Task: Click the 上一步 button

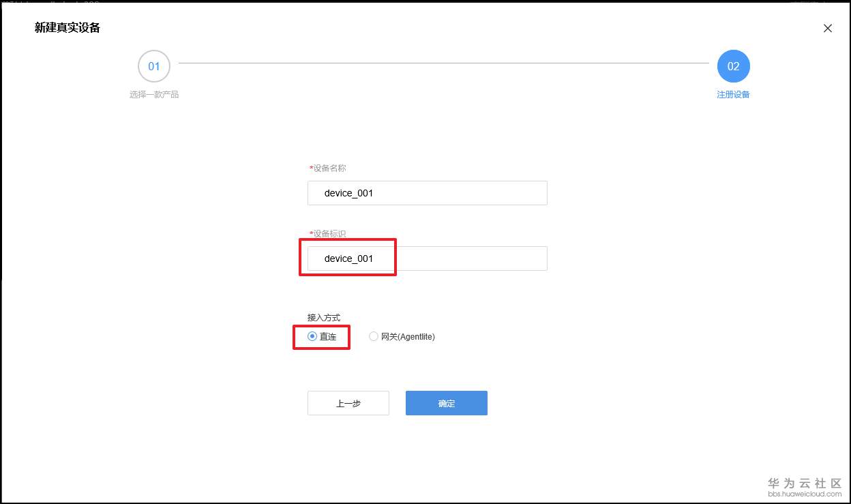Action: tap(348, 403)
